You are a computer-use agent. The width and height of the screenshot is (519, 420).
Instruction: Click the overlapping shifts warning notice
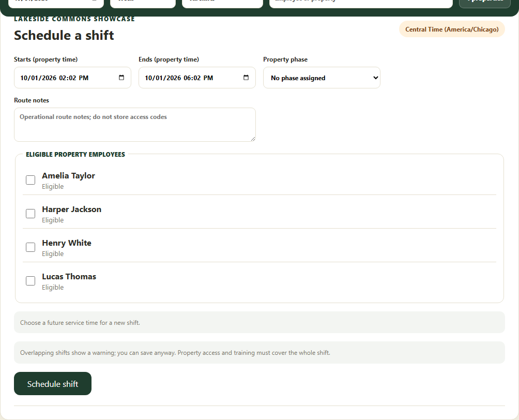(x=259, y=352)
